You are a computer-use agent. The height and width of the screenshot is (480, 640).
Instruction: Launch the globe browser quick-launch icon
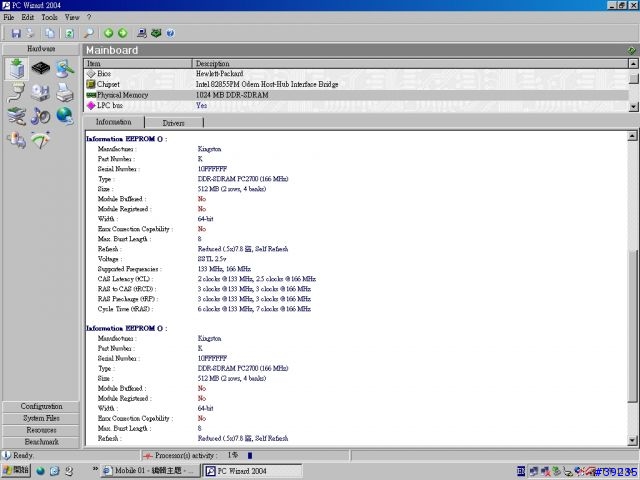pyautogui.click(x=40, y=471)
